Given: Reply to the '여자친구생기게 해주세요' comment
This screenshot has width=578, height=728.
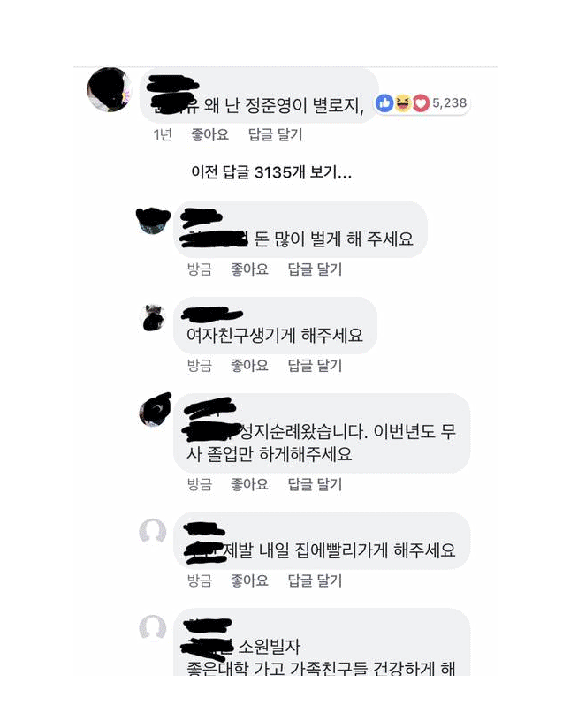Looking at the screenshot, I should pyautogui.click(x=315, y=365).
